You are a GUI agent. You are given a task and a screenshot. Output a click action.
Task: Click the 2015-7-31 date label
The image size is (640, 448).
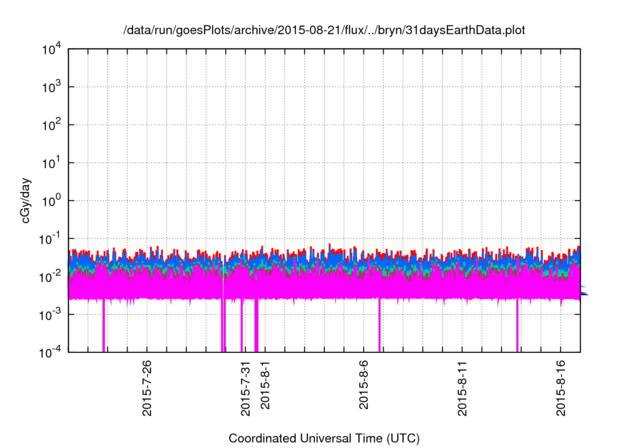pyautogui.click(x=245, y=388)
